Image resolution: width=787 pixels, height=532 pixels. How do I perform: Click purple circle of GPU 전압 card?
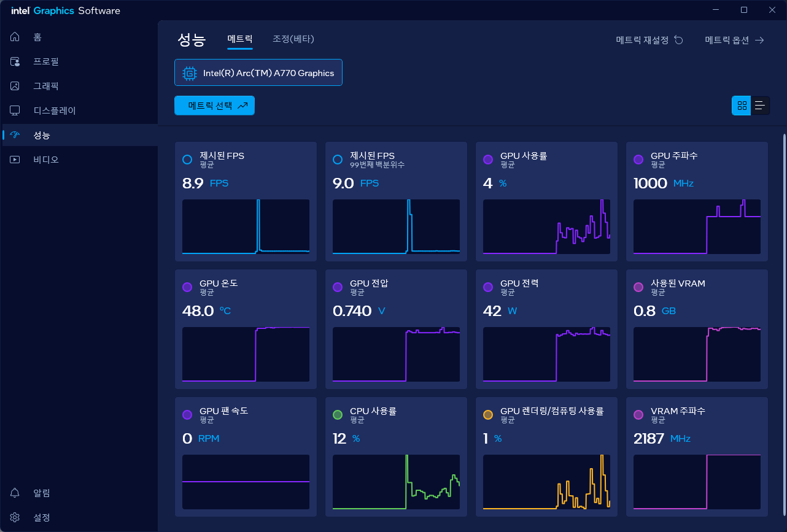338,287
